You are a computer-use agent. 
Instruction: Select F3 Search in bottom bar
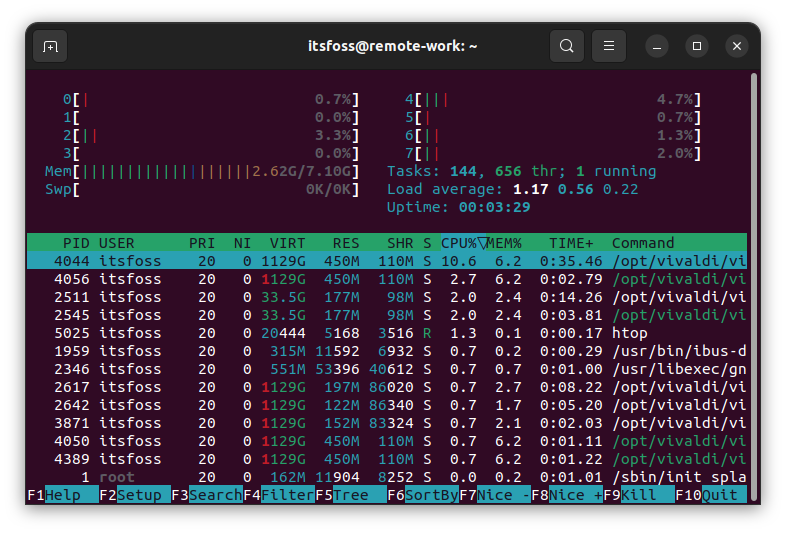pos(214,495)
